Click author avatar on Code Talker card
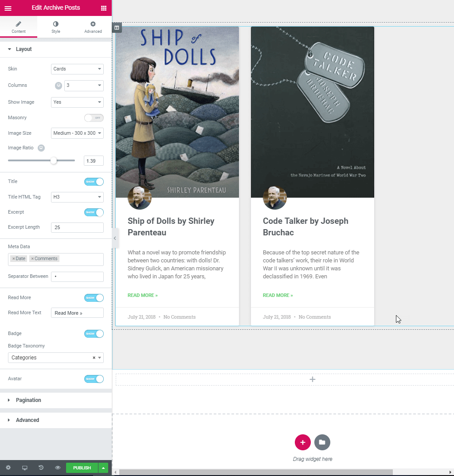454x476 pixels. 274,198
